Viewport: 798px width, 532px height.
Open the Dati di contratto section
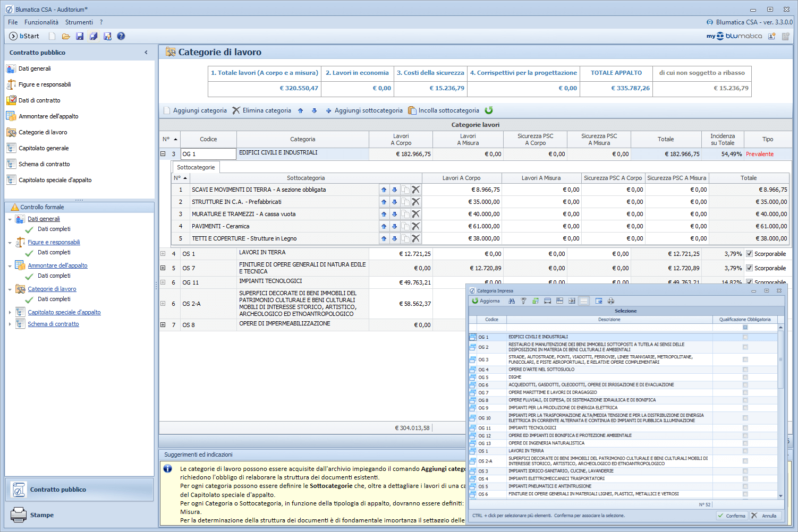coord(39,100)
